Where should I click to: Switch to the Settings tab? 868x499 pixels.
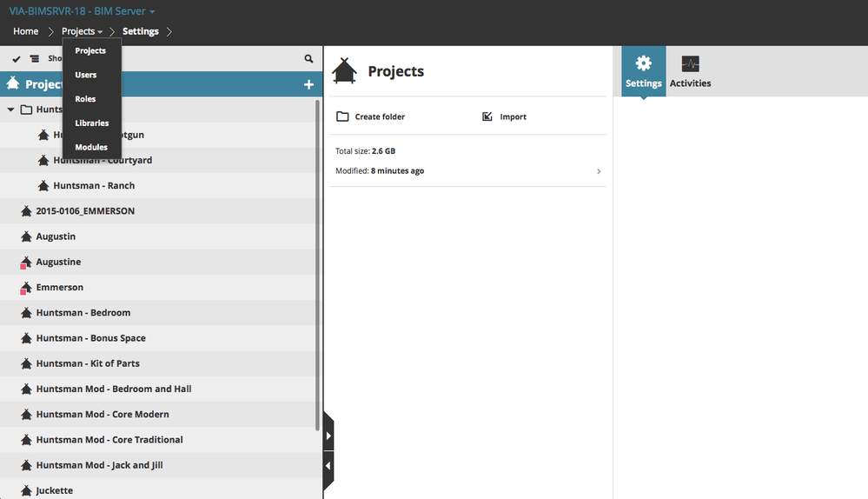643,71
